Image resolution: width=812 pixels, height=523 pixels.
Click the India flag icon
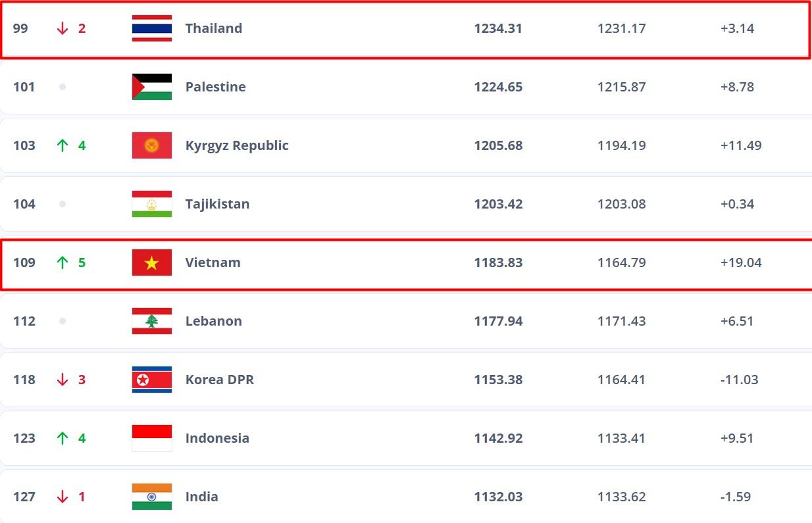152,497
